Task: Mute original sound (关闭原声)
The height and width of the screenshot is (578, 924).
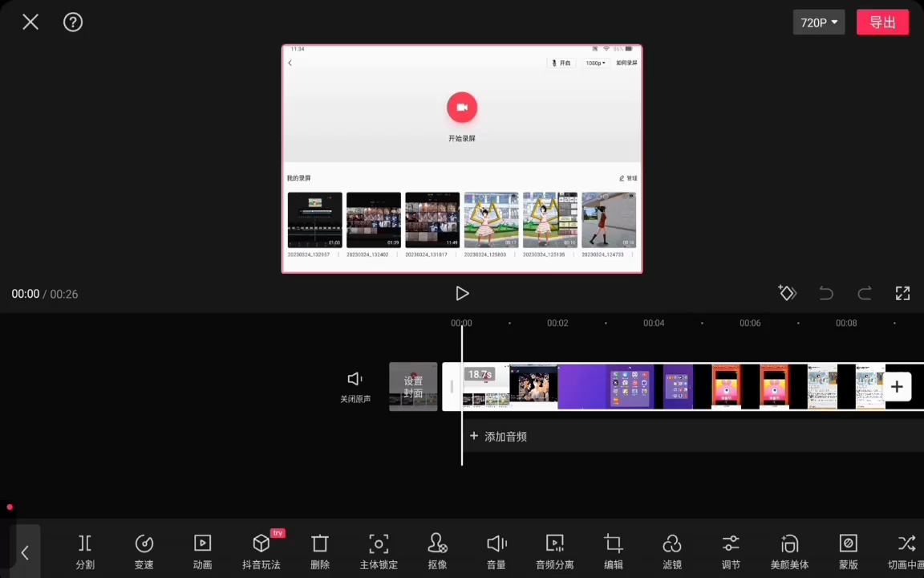Action: point(355,386)
